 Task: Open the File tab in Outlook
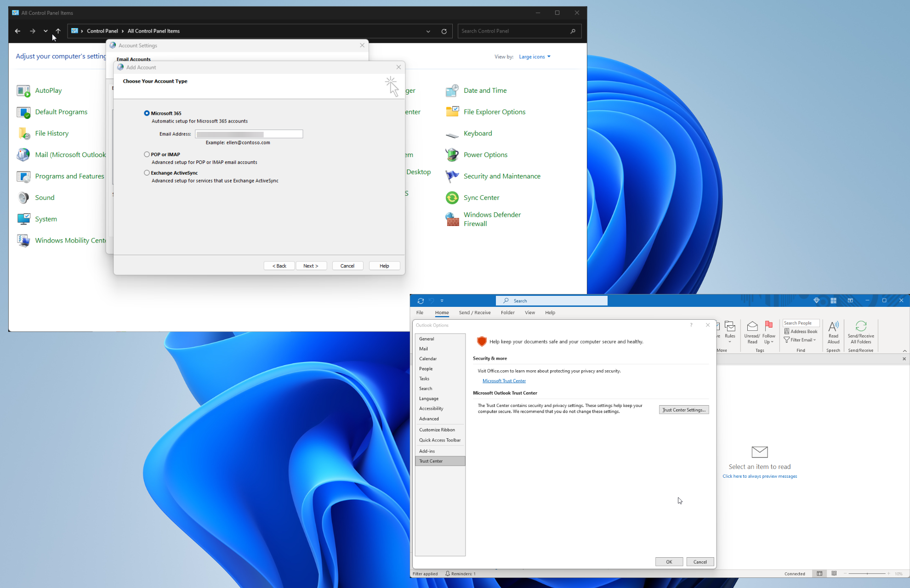[x=420, y=313]
